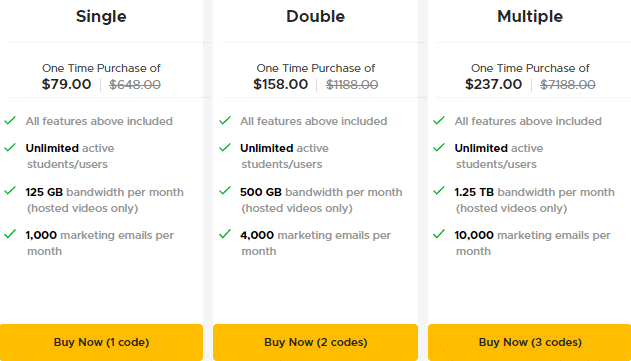The width and height of the screenshot is (631, 361).
Task: Click Buy Now (1 code) button
Action: point(101,342)
